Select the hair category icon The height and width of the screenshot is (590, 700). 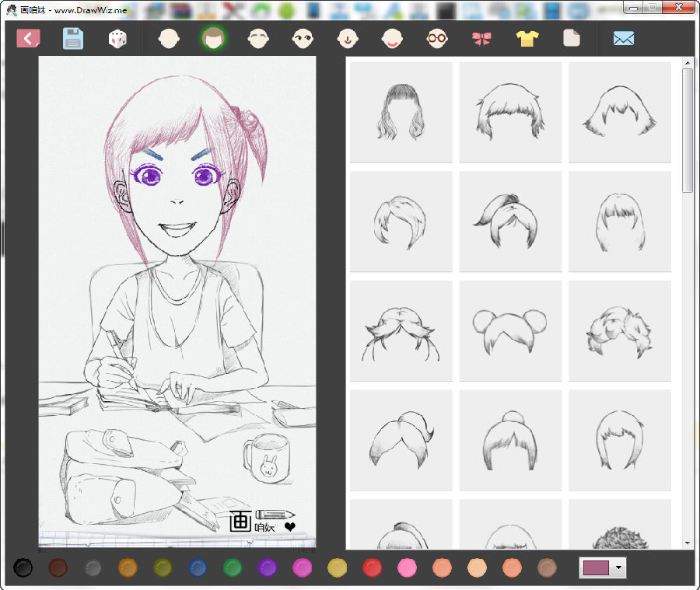point(213,38)
